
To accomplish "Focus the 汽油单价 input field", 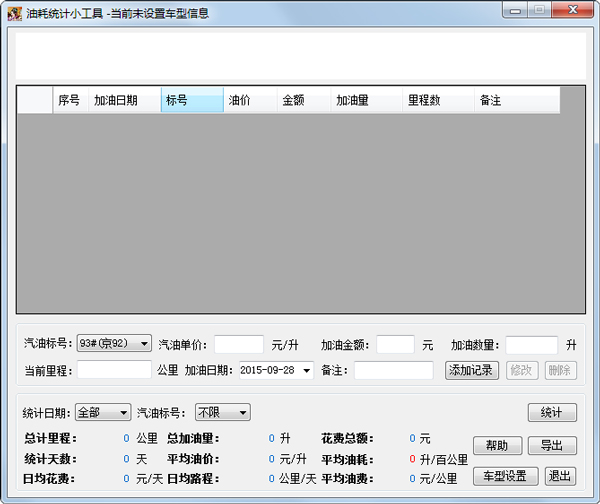I will 239,344.
